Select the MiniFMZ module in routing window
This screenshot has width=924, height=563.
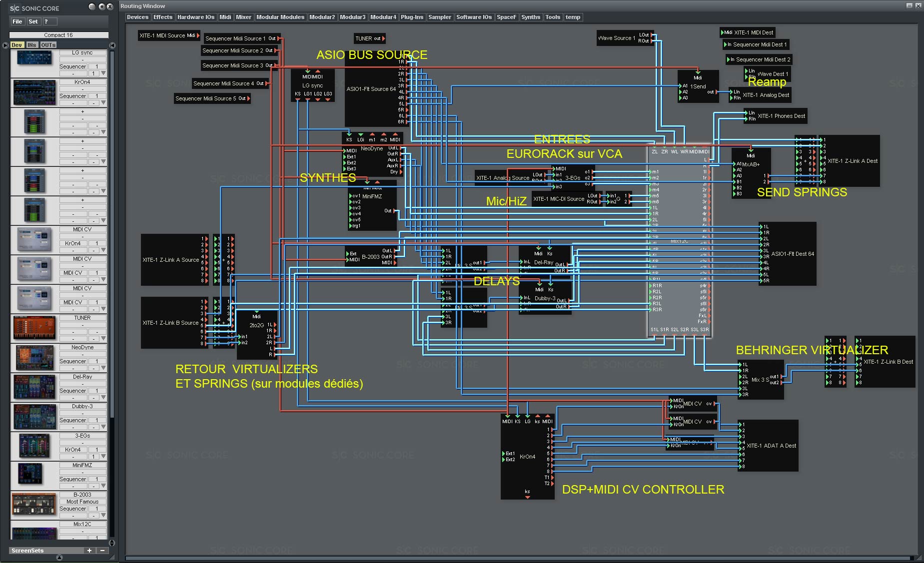click(372, 206)
